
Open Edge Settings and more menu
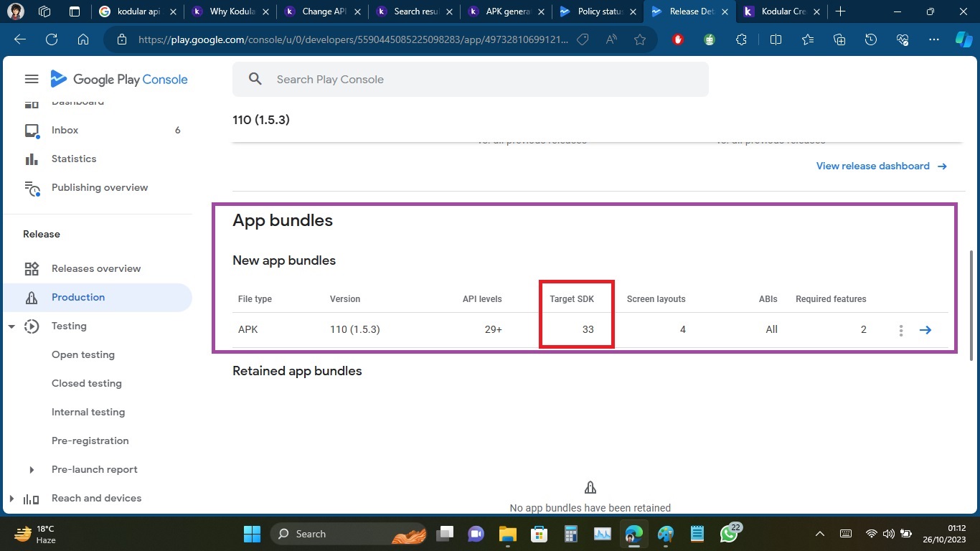pos(933,40)
